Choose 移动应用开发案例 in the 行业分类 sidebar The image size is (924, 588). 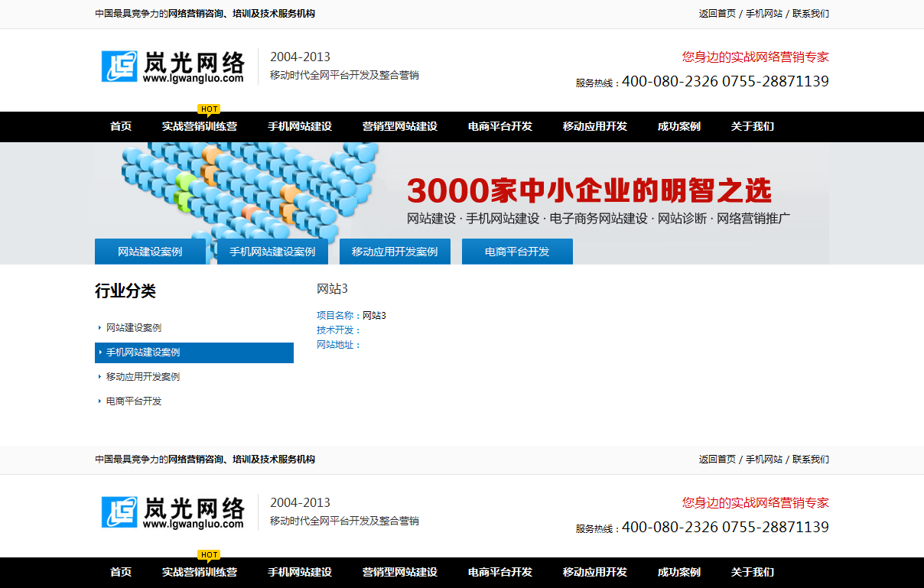[x=143, y=377]
